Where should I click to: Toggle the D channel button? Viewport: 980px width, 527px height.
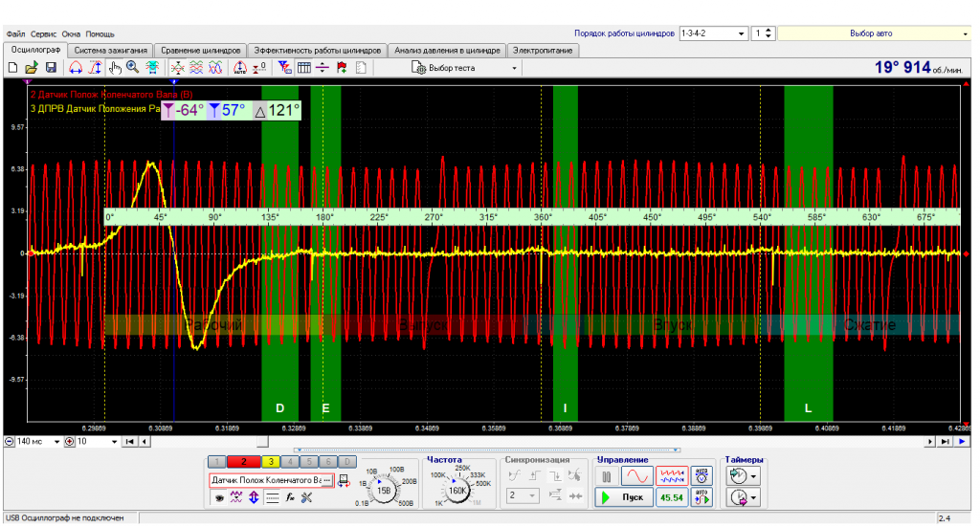click(x=347, y=462)
